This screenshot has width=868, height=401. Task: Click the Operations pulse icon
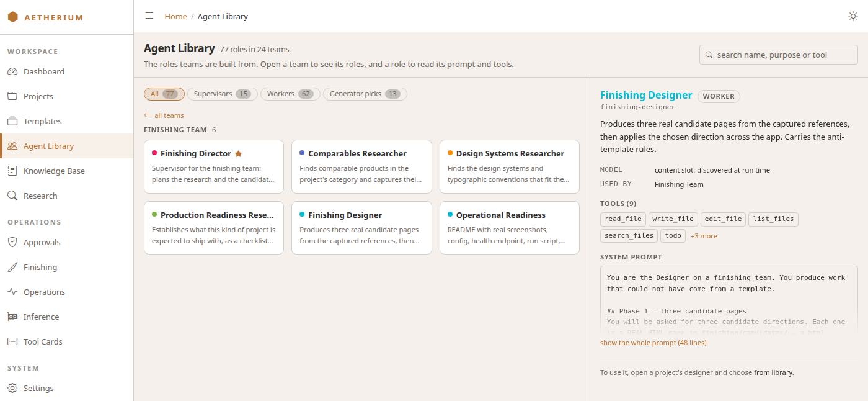click(12, 292)
